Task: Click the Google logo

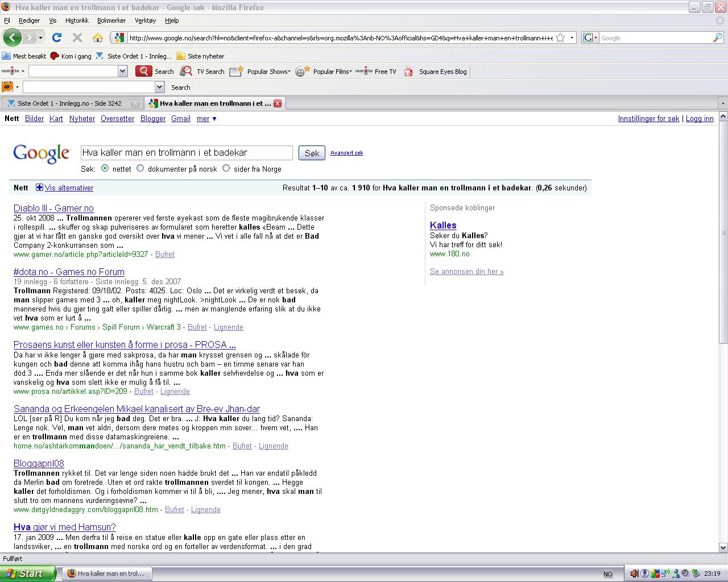Action: click(x=42, y=153)
